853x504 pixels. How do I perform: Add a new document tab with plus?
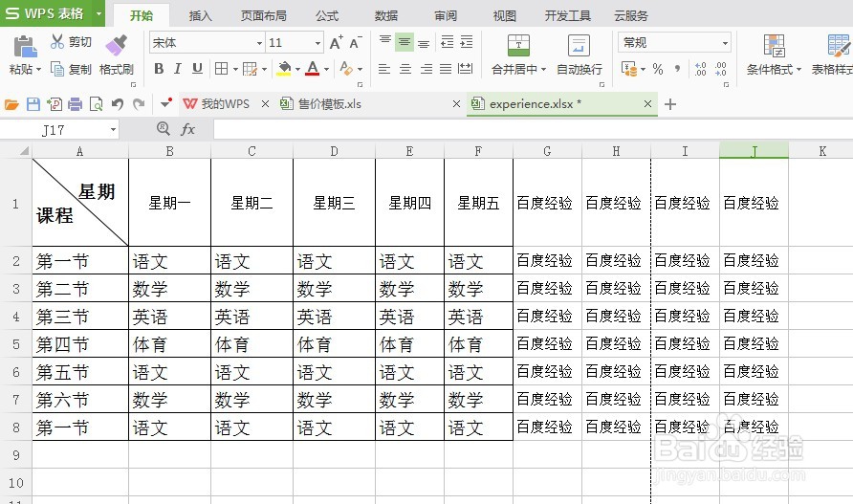[670, 104]
